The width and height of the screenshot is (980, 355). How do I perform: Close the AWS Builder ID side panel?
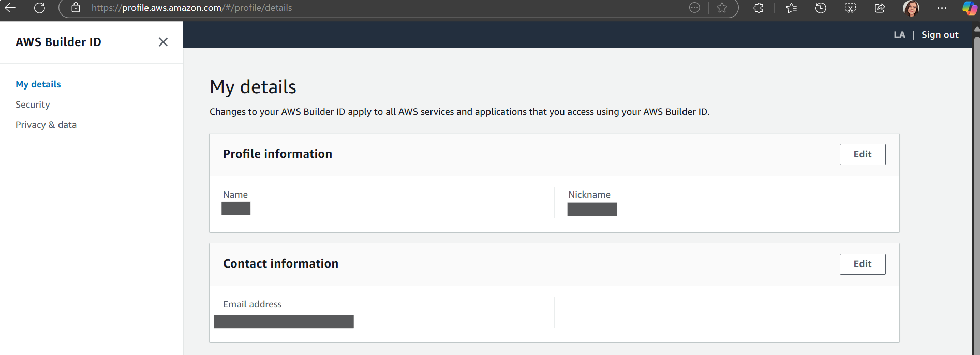[163, 42]
